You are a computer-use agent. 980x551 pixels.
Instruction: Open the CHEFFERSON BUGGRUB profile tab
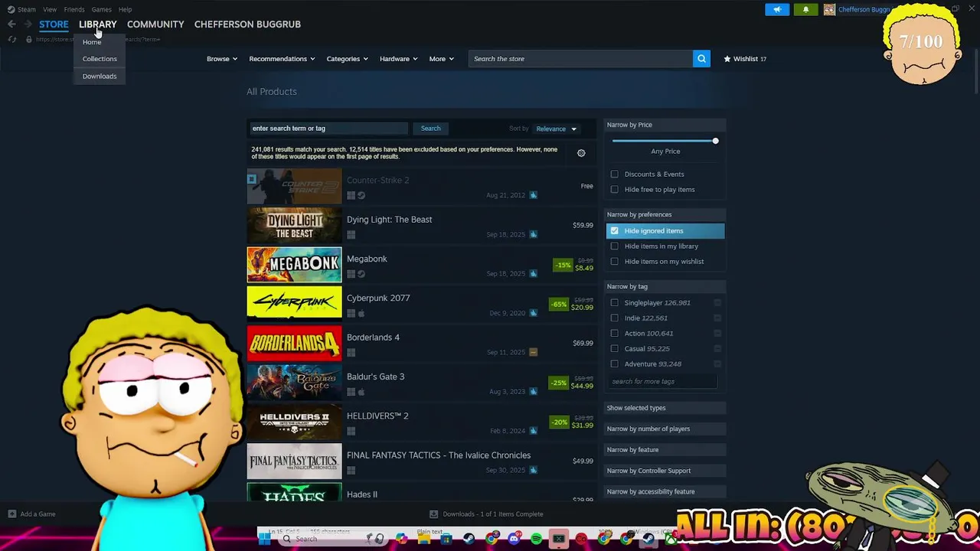click(x=247, y=24)
